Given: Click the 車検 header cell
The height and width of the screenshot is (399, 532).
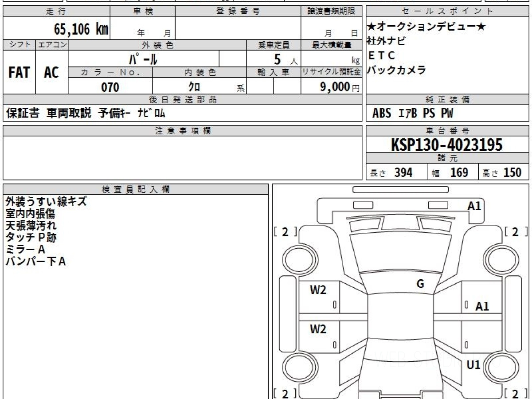Looking at the screenshot, I should pyautogui.click(x=142, y=12).
